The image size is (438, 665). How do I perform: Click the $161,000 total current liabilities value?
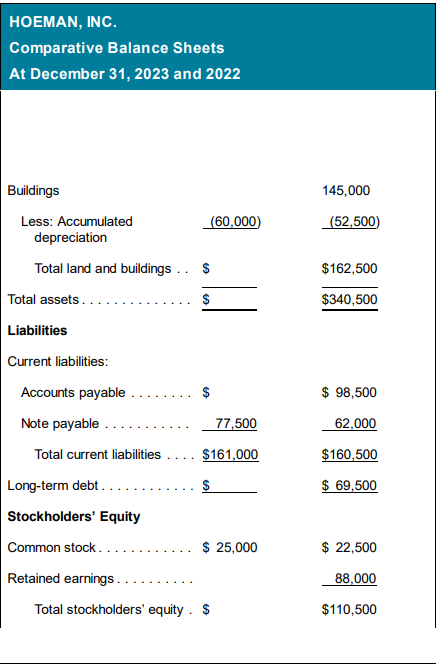tap(230, 454)
